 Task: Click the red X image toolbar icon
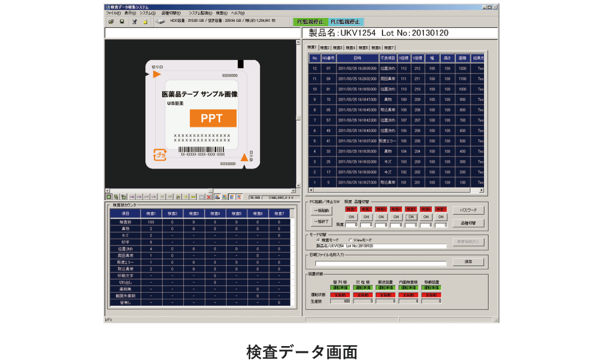click(209, 197)
